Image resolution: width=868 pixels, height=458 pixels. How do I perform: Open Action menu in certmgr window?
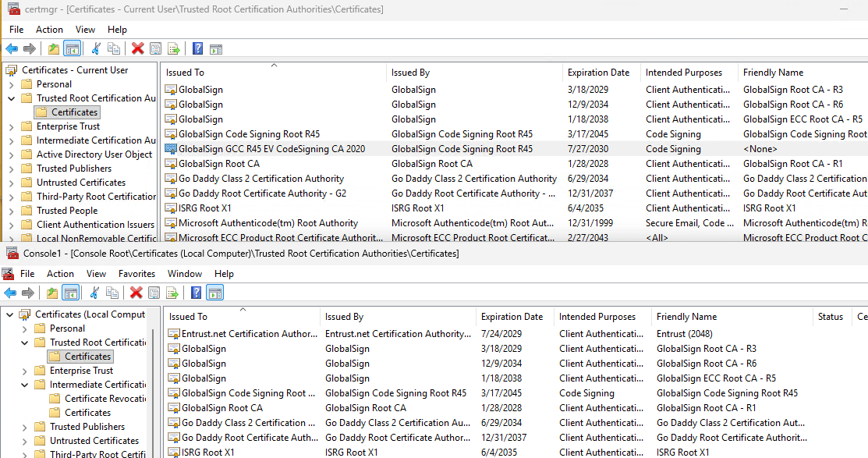[49, 30]
